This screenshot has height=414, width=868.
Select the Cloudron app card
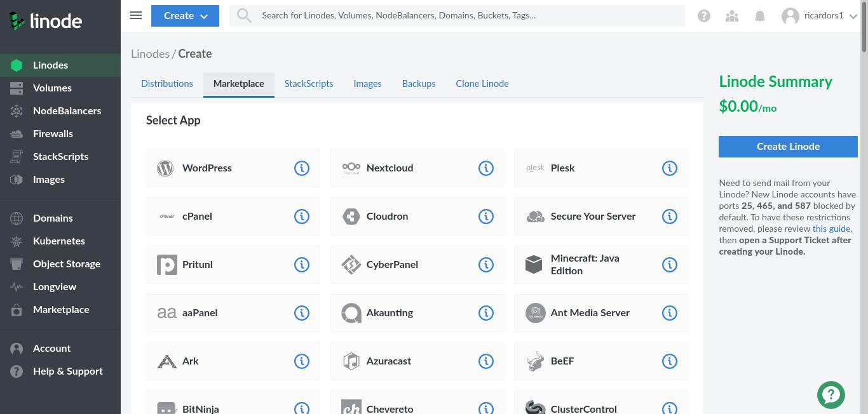(x=417, y=217)
